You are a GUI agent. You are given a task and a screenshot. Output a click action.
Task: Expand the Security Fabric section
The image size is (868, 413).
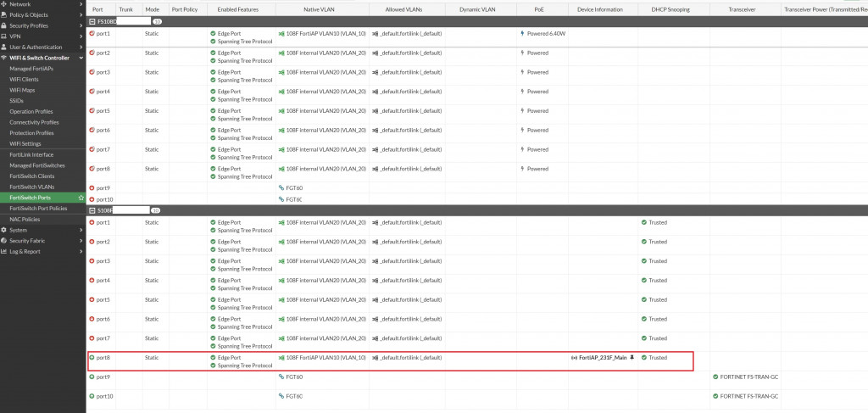click(x=81, y=241)
